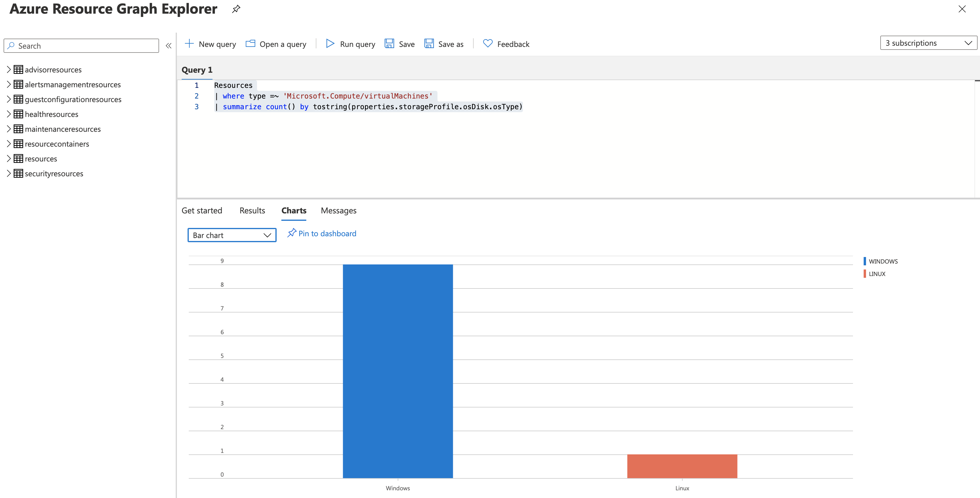Open the Messages tab
The image size is (980, 498).
[x=339, y=210]
